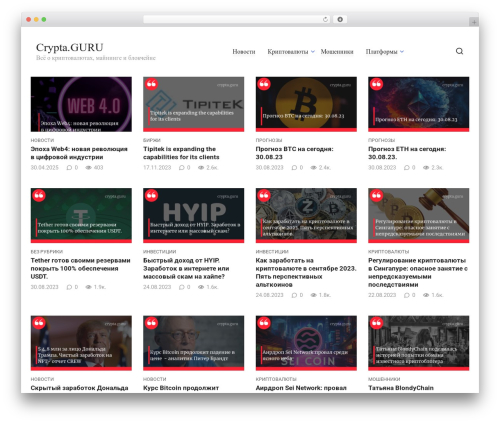Open article Аирдроп Sei Network провал
This screenshot has width=500, height=423.
[301, 388]
